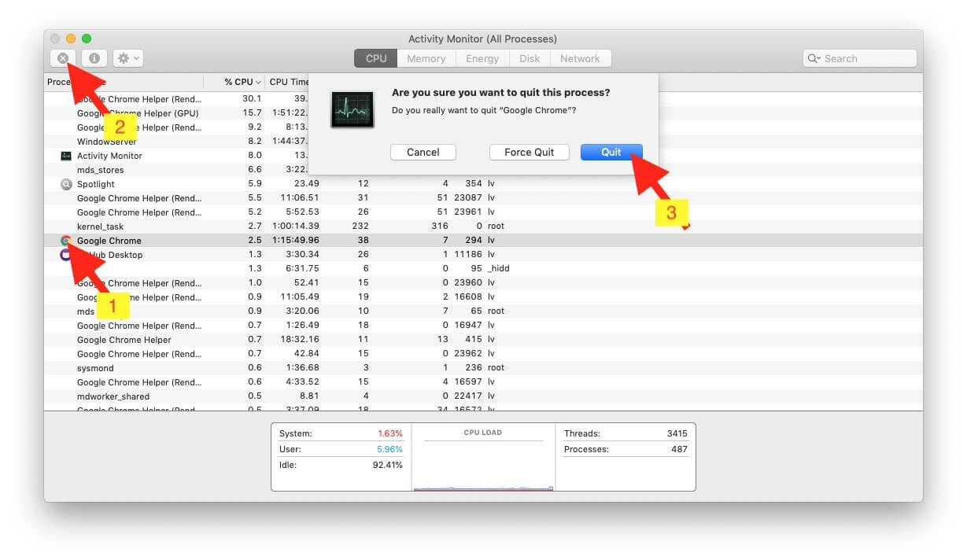Click the Force Quit button
967x560 pixels.
click(x=530, y=152)
